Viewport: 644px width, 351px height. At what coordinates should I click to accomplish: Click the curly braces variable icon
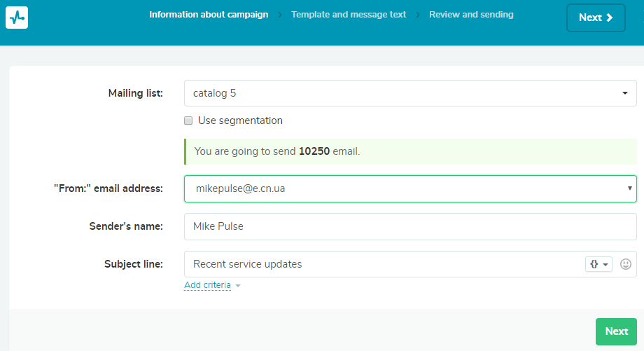(594, 264)
